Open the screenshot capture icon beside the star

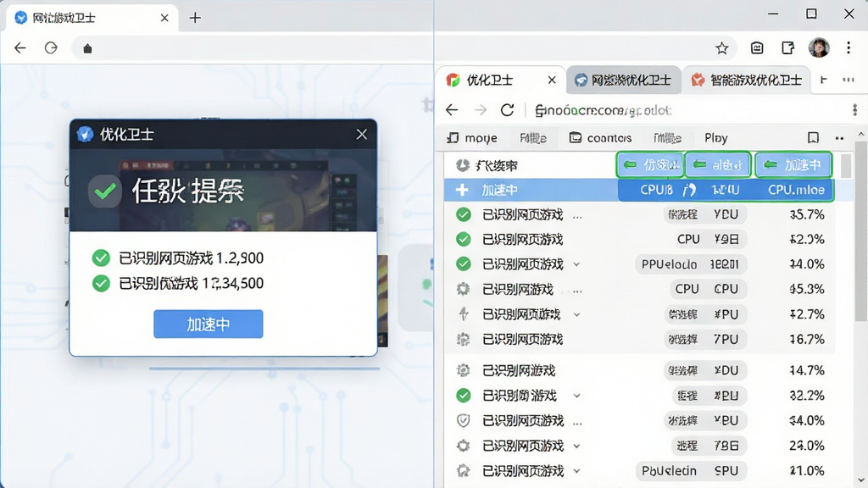(757, 48)
